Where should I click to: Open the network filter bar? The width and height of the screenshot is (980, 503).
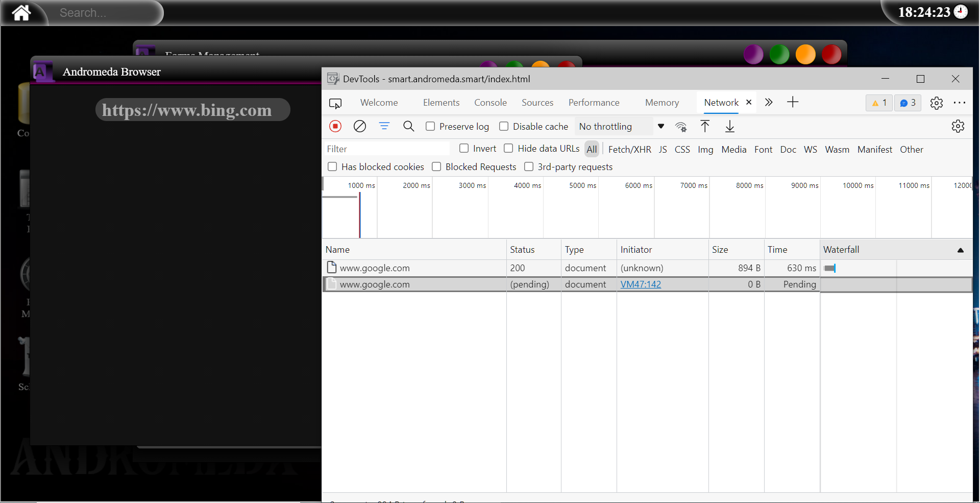click(384, 126)
